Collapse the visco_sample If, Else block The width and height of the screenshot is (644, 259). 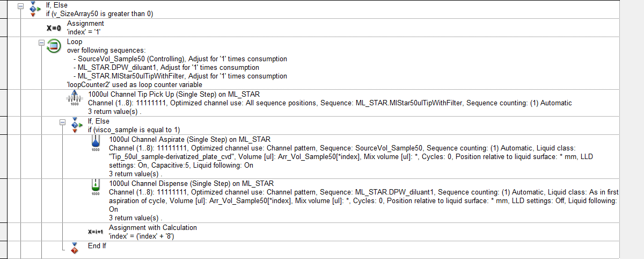[x=62, y=121]
